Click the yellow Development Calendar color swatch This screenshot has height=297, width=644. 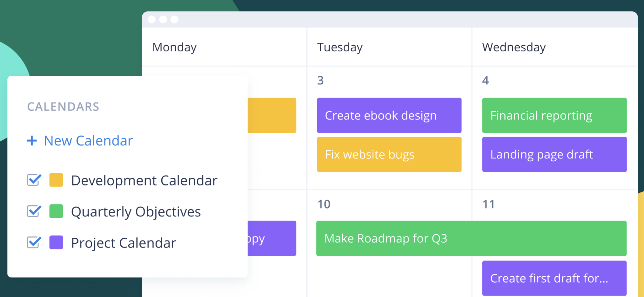(x=56, y=180)
